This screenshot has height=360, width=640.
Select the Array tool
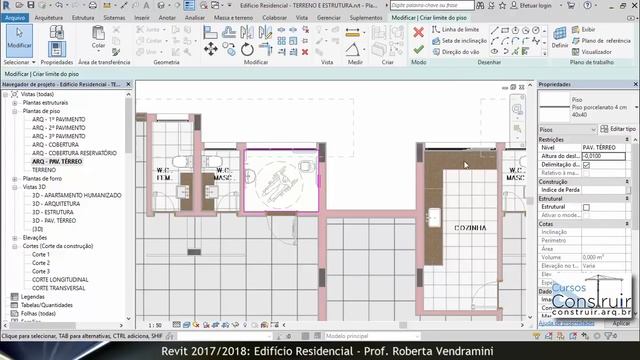pos(282,41)
